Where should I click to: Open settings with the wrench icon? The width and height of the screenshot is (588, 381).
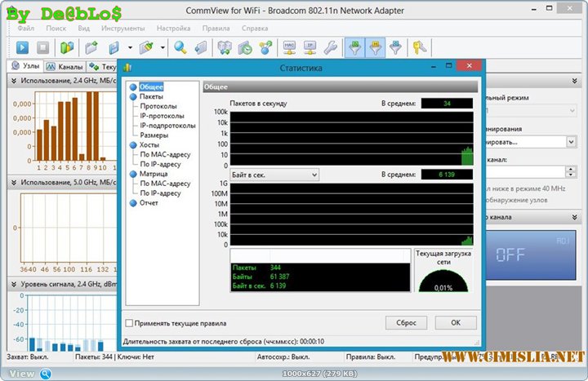click(331, 47)
